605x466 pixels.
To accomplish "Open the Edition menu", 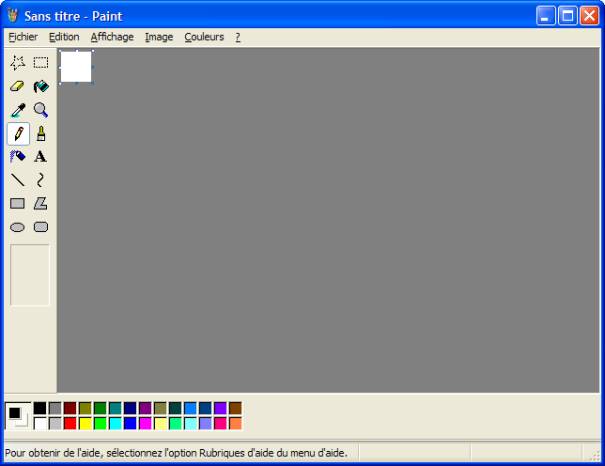I will tap(64, 37).
